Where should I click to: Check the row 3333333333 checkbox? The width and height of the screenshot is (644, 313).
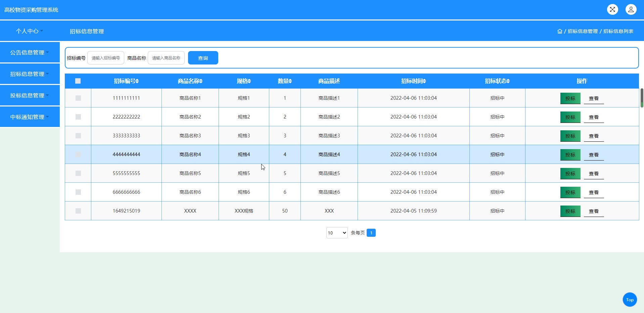(78, 136)
